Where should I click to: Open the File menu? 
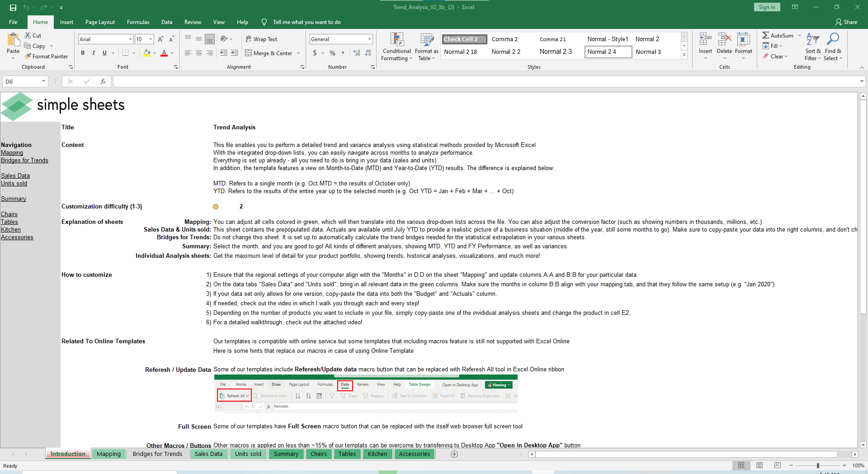[13, 22]
